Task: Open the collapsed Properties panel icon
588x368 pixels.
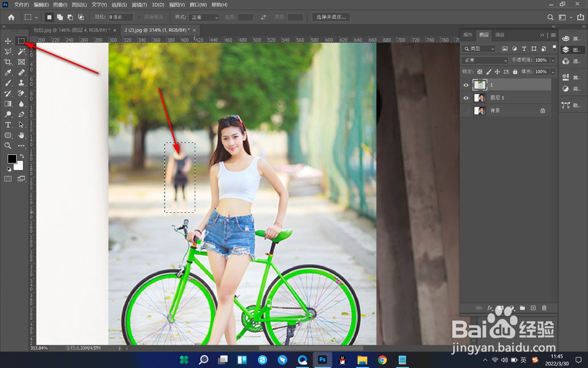Action: pyautogui.click(x=566, y=77)
